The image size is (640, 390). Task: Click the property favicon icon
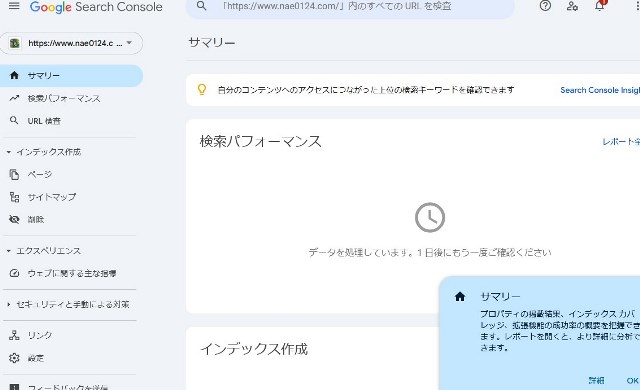[15, 43]
